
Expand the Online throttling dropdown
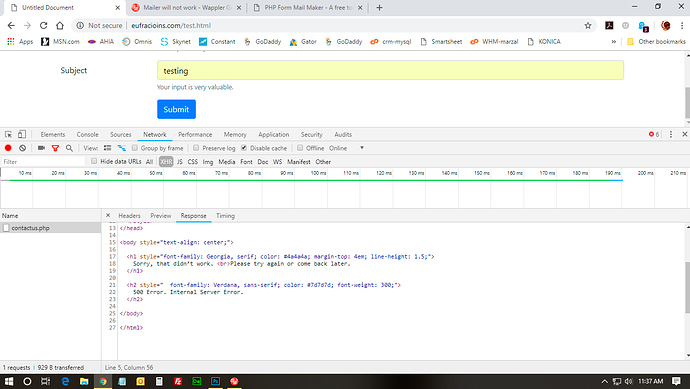(x=347, y=148)
